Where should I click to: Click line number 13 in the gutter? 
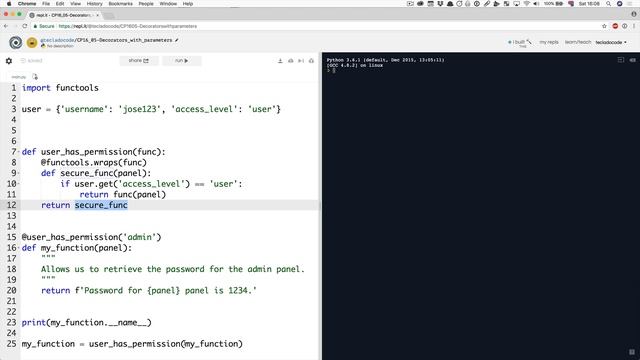[x=11, y=216]
